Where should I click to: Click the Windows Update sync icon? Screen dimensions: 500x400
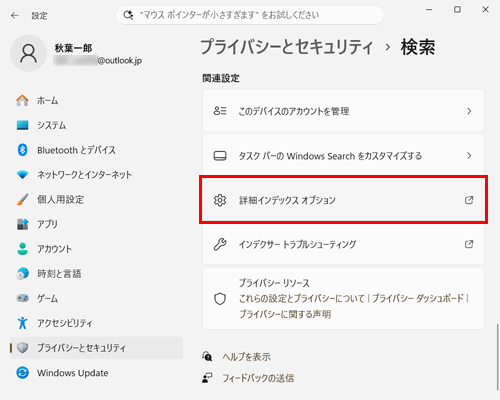(22, 373)
